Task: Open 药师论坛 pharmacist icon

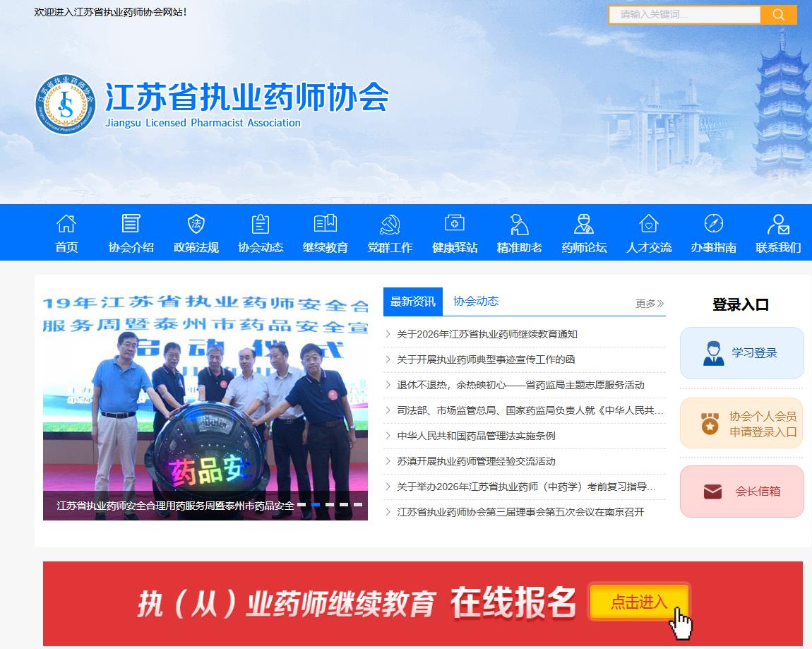Action: tap(584, 225)
